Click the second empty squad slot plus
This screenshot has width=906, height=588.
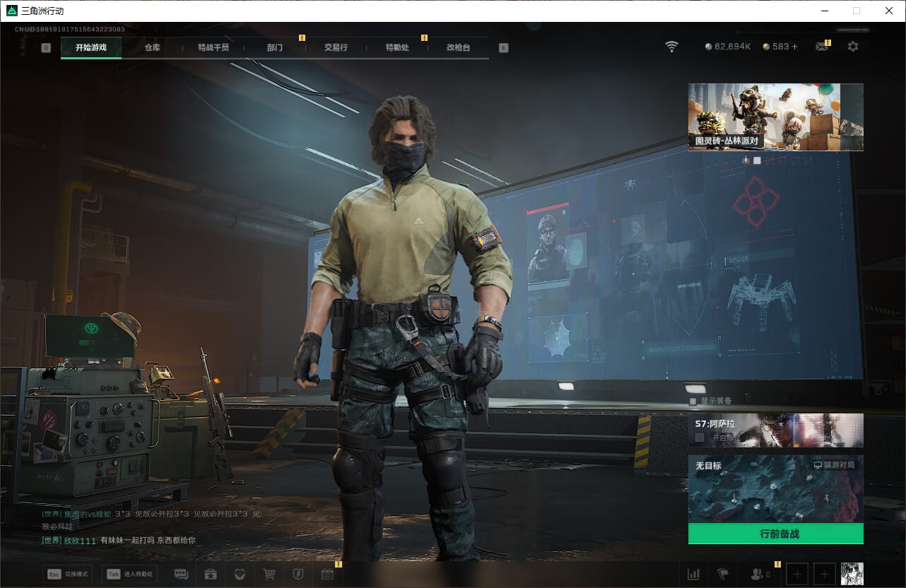pyautogui.click(x=825, y=574)
